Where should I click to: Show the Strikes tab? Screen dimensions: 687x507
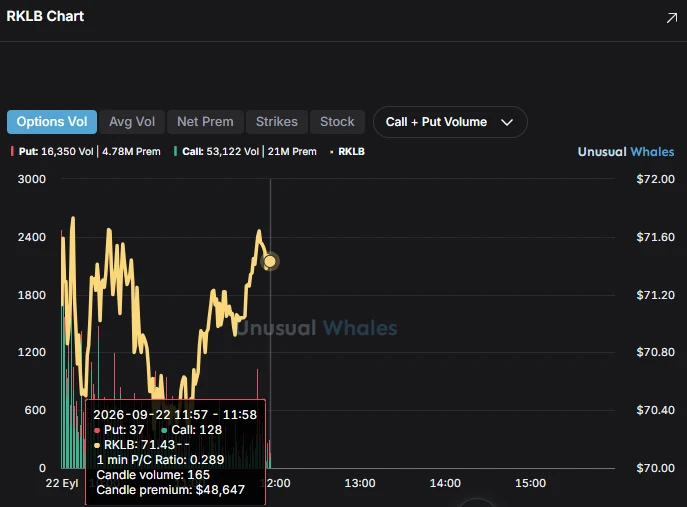[x=276, y=122]
